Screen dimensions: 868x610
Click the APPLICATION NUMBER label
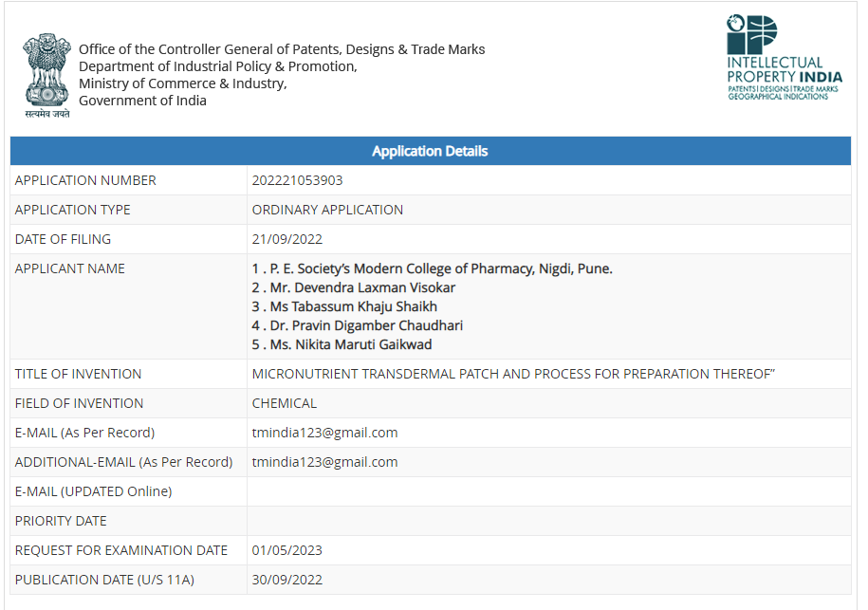[x=85, y=180]
